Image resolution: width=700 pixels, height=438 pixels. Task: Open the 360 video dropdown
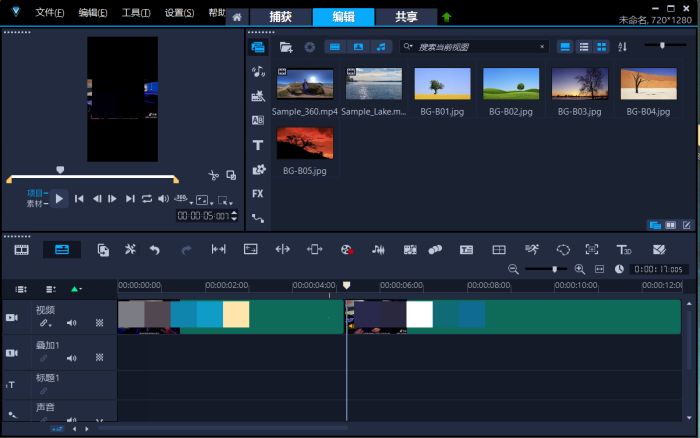click(183, 199)
